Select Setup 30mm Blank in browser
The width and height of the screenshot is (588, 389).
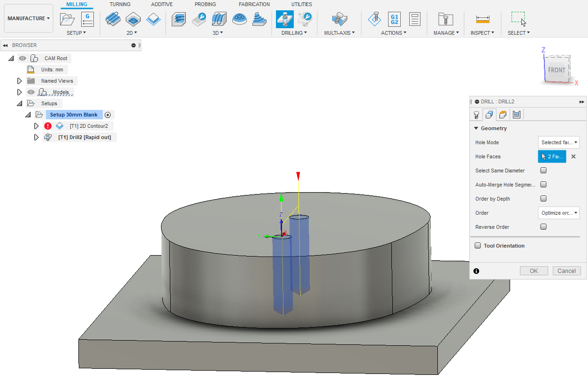click(x=74, y=115)
